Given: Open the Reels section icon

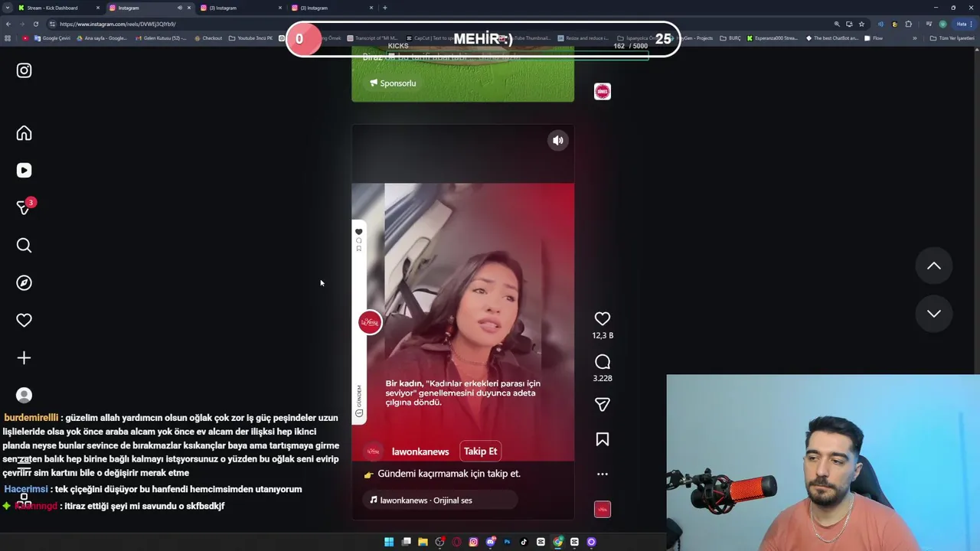Looking at the screenshot, I should click(24, 171).
